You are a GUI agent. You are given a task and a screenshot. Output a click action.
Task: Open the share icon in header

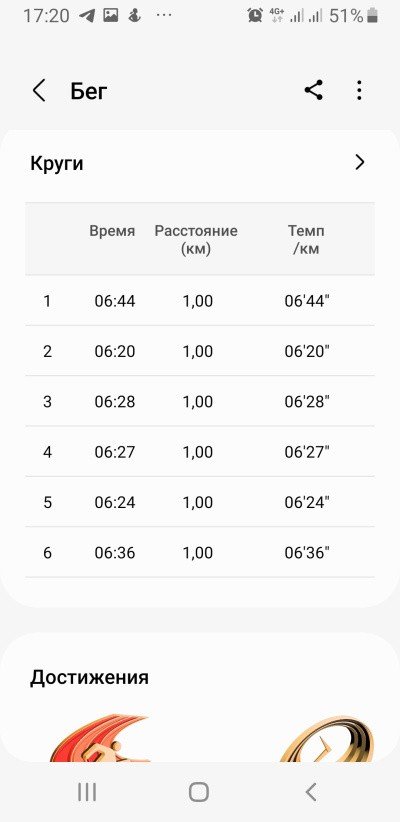(313, 90)
